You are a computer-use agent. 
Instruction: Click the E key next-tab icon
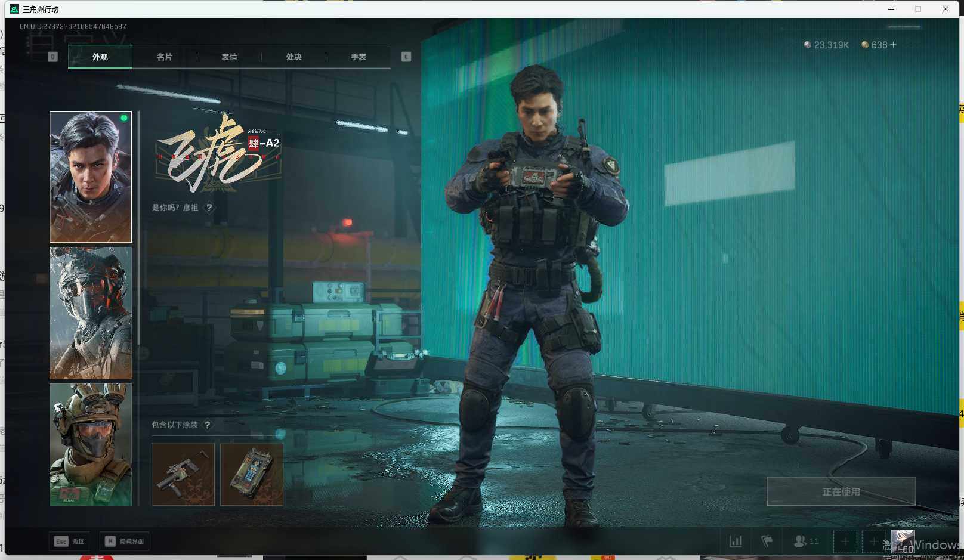click(x=406, y=57)
